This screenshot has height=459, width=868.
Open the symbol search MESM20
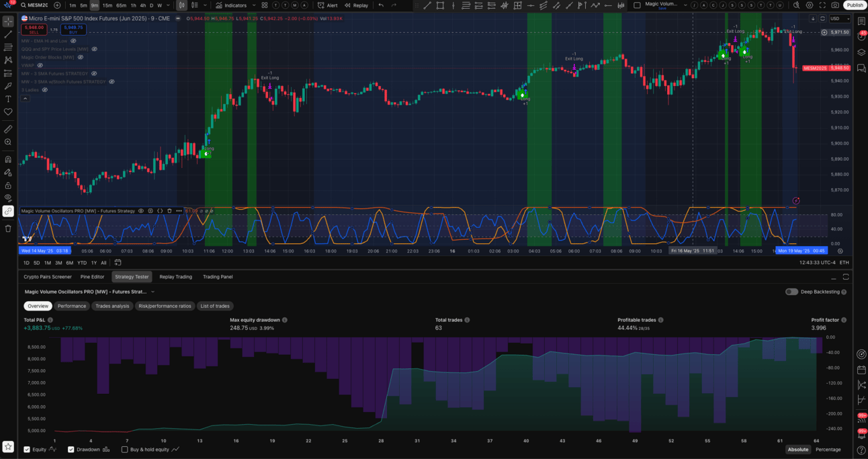coord(34,5)
